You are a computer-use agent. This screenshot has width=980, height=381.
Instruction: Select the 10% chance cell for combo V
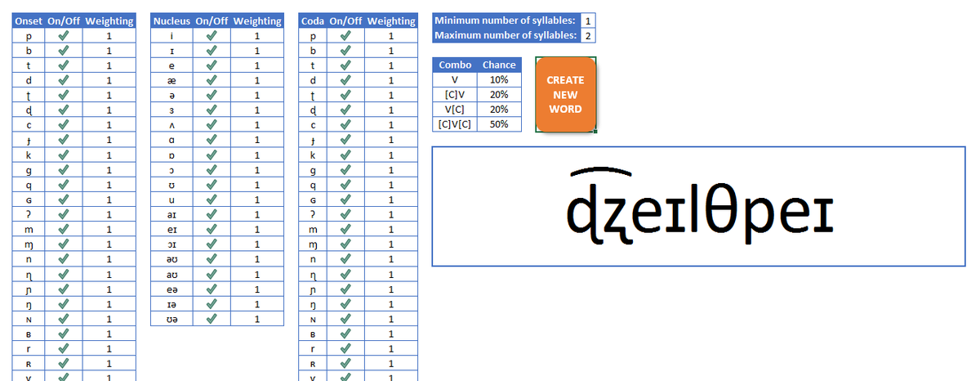[499, 80]
